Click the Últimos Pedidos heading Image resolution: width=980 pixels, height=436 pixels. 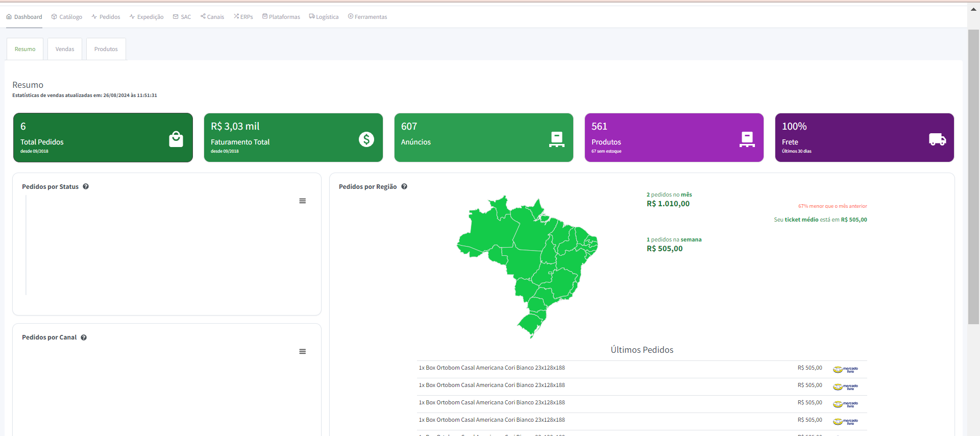pyautogui.click(x=642, y=350)
